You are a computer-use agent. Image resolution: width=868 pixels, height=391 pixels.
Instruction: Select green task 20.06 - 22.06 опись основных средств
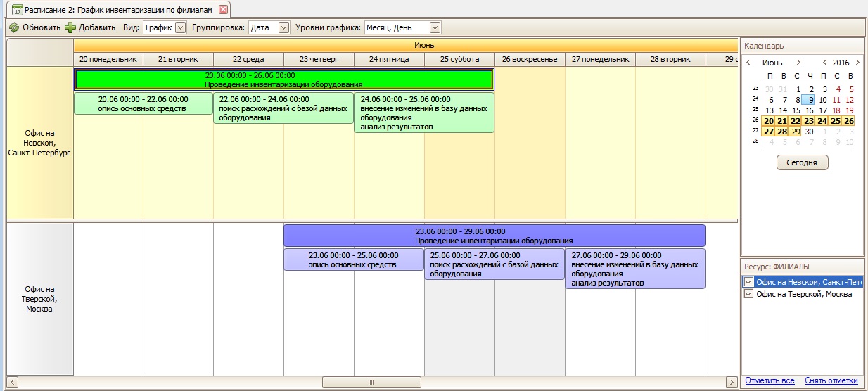[143, 103]
